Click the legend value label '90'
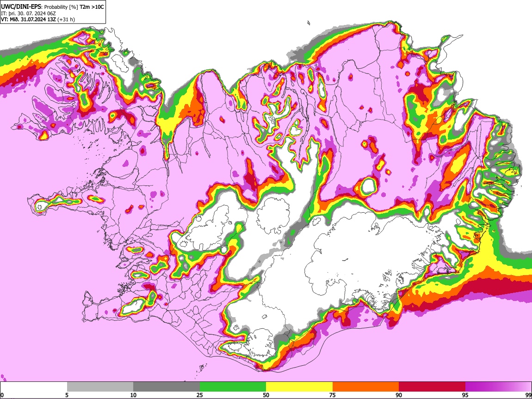This screenshot has height=399, width=532. 399,395
